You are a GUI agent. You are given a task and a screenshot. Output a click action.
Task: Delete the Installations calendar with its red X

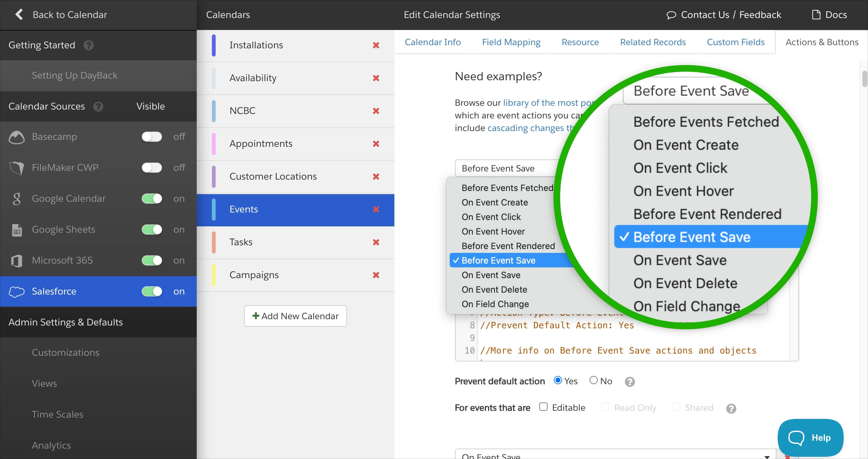[x=376, y=45]
